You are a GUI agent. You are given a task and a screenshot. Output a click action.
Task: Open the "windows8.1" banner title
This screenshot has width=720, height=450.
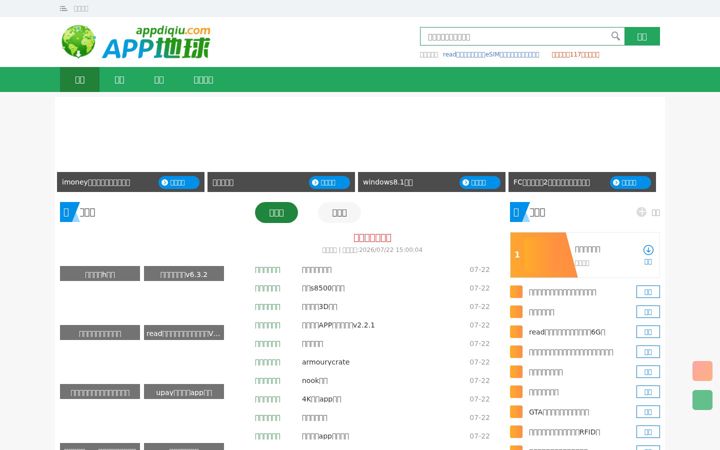[x=388, y=182]
